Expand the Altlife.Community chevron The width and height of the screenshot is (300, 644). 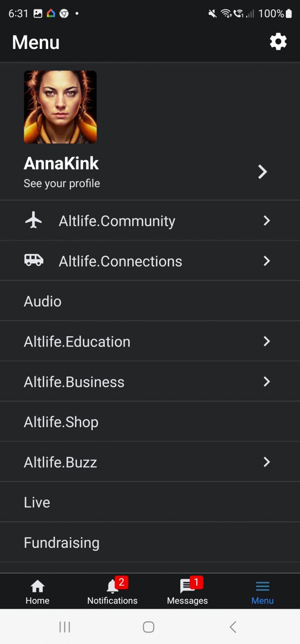(267, 220)
